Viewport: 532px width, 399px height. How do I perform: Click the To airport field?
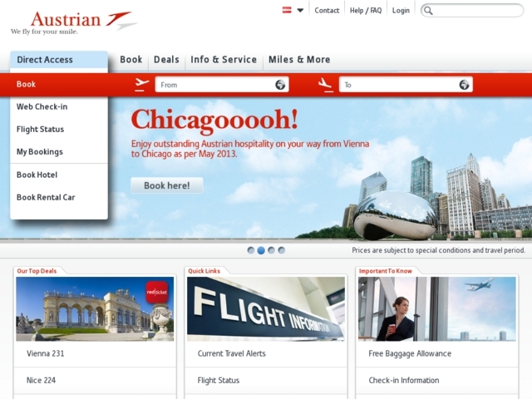(x=406, y=85)
